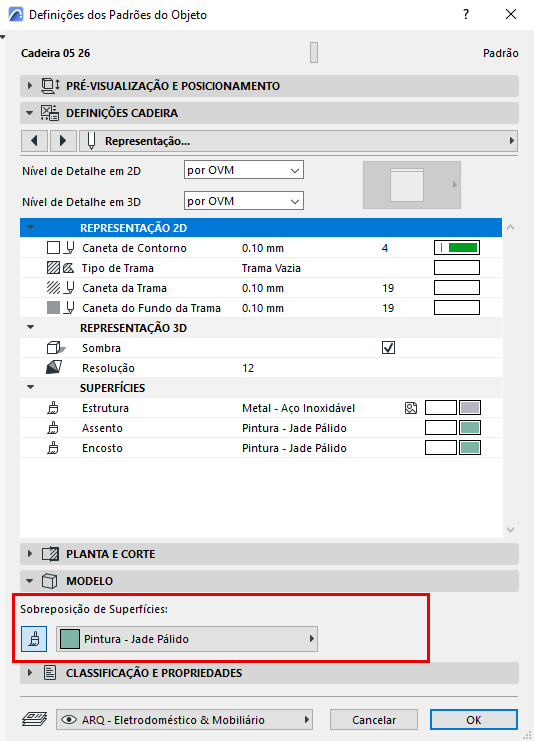This screenshot has height=741, width=534.
Task: Click the next page arrow button
Action: click(x=63, y=141)
